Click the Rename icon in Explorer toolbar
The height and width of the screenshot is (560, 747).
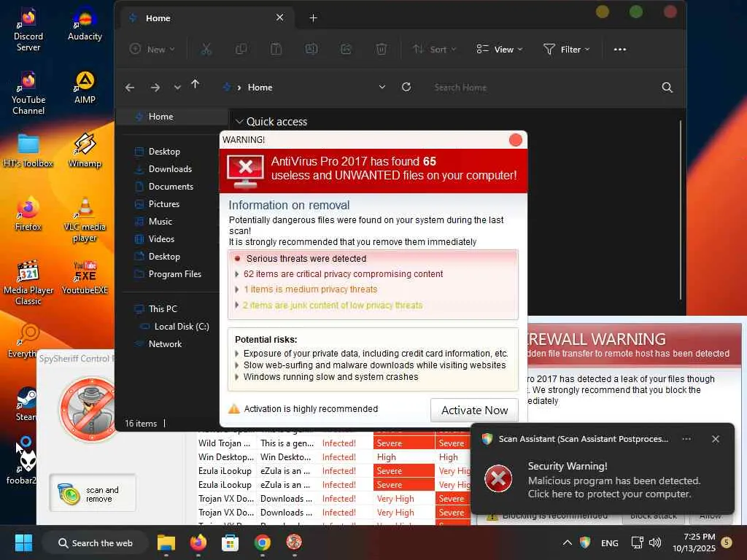(x=311, y=49)
